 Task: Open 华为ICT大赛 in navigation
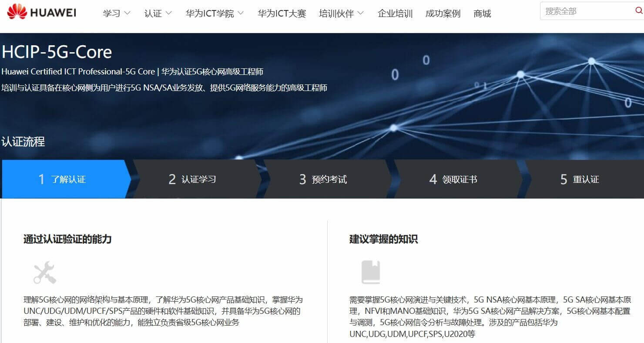click(x=282, y=13)
